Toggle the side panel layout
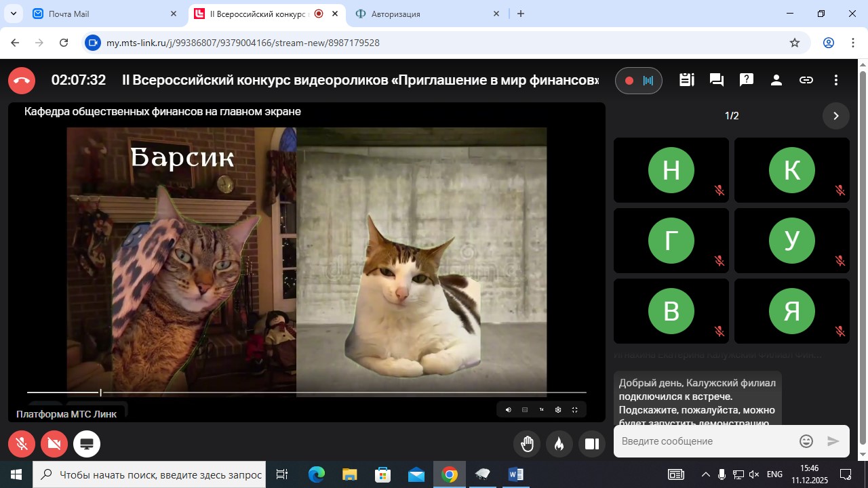868x488 pixels. (x=592, y=444)
